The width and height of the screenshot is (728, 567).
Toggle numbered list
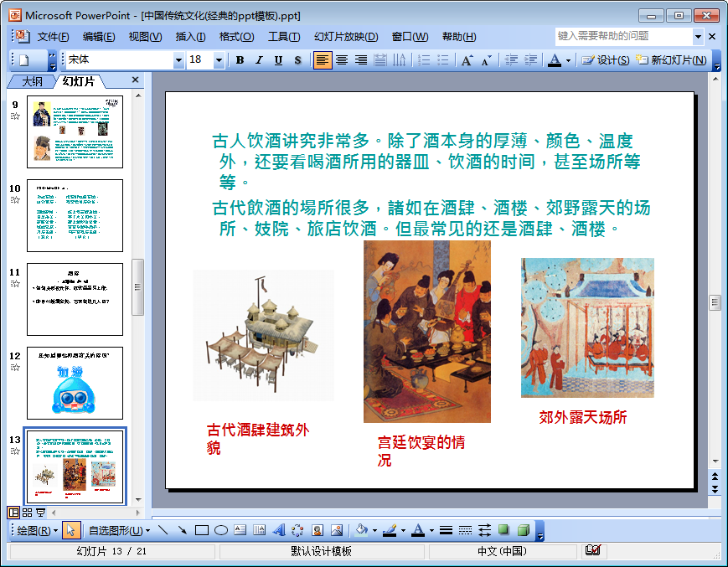point(424,59)
